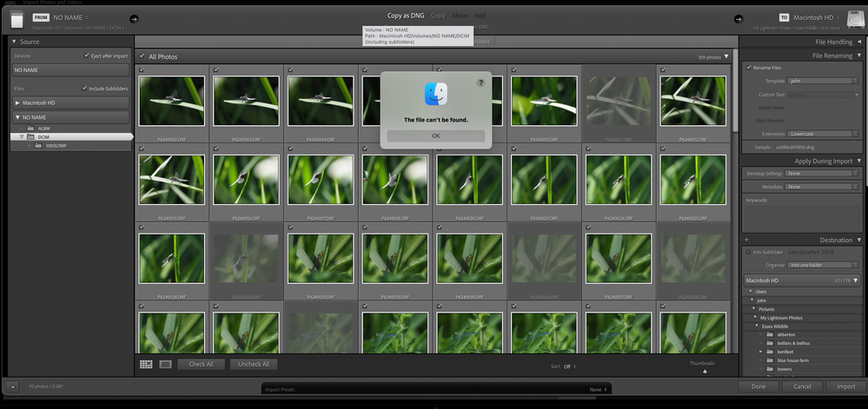Click the 100OLYMP folder icon
This screenshot has height=409, width=868.
click(38, 146)
